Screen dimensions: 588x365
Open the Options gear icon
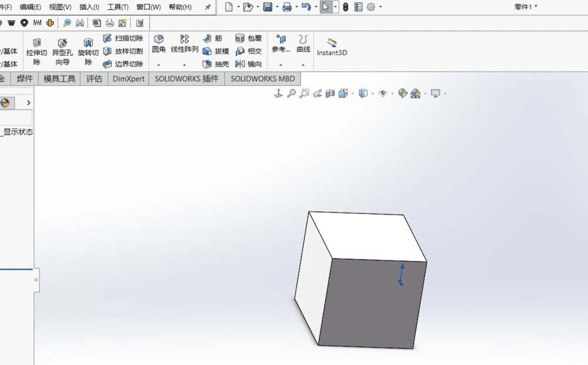(x=371, y=6)
